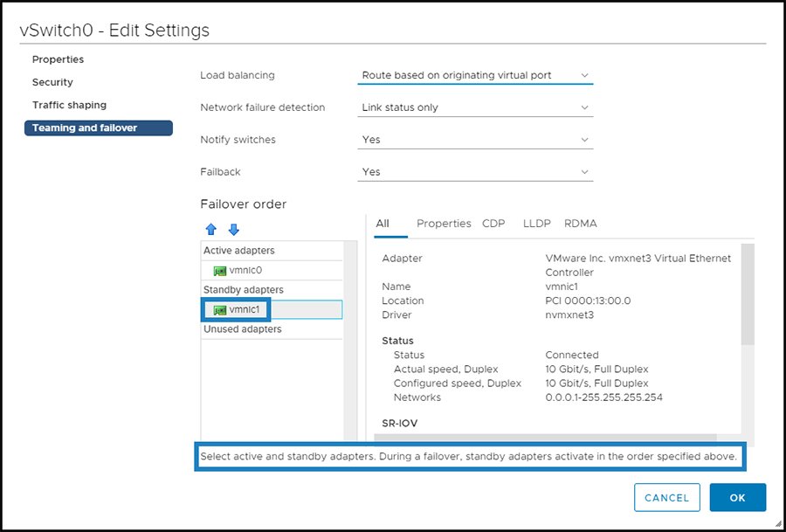Switch to the LLDP tab
Image resolution: width=786 pixels, height=532 pixels.
point(535,224)
